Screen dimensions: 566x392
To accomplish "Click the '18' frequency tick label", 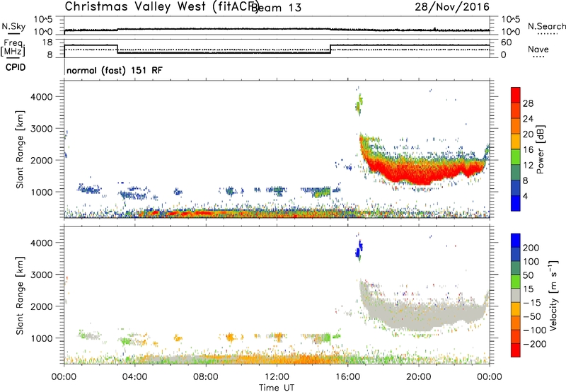I will click(x=47, y=42).
